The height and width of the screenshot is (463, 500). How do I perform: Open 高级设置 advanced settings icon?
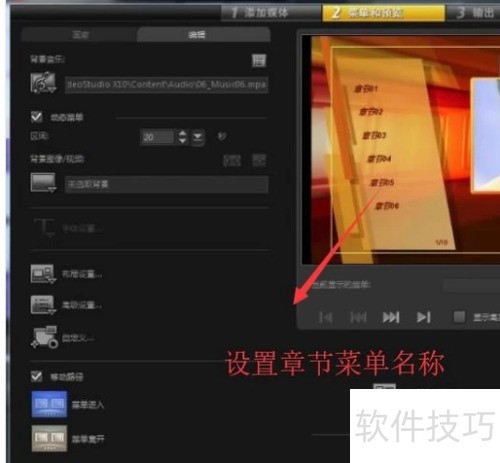point(43,305)
